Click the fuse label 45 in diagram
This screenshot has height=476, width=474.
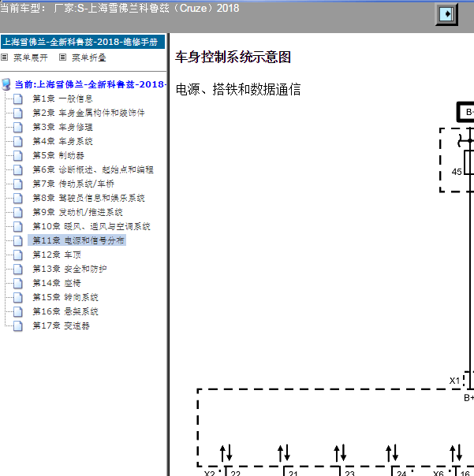click(x=457, y=172)
